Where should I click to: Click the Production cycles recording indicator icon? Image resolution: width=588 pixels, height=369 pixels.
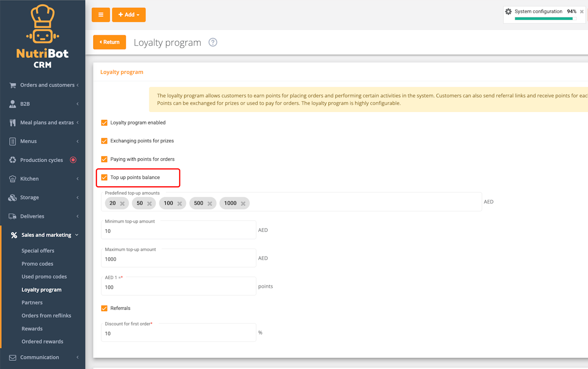[x=73, y=160]
